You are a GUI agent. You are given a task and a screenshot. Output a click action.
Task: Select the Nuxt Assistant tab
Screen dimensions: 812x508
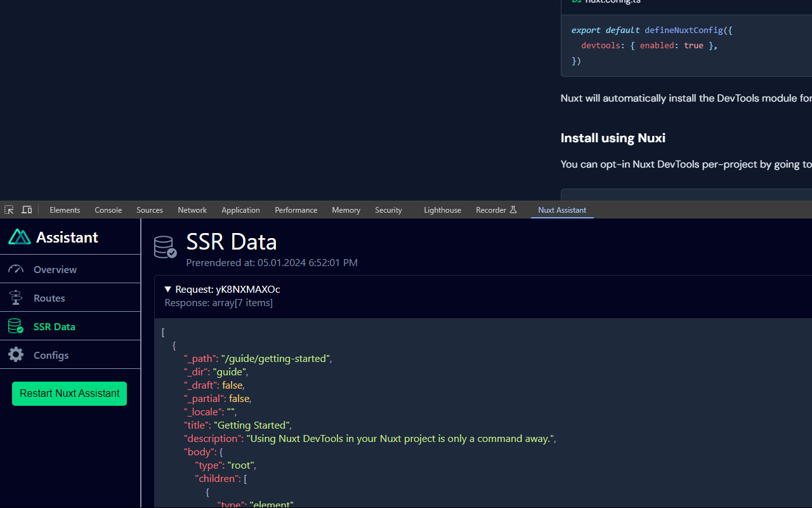(x=562, y=210)
